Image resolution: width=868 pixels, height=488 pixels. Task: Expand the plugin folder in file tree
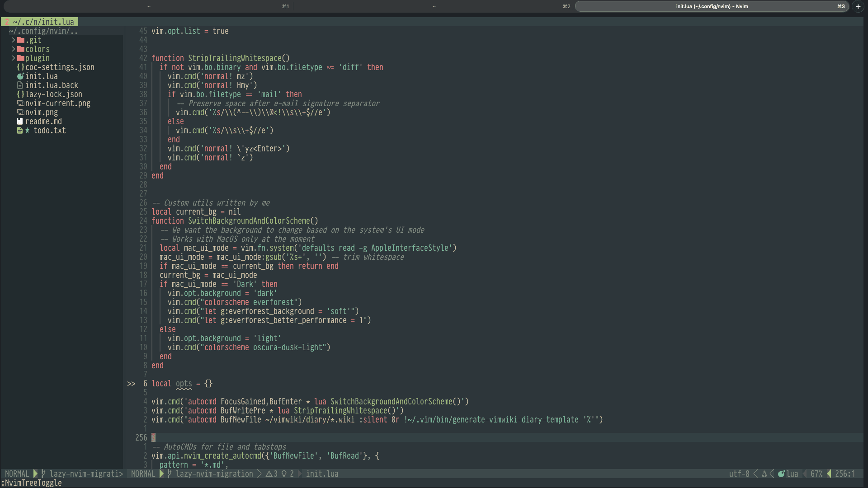tap(14, 58)
